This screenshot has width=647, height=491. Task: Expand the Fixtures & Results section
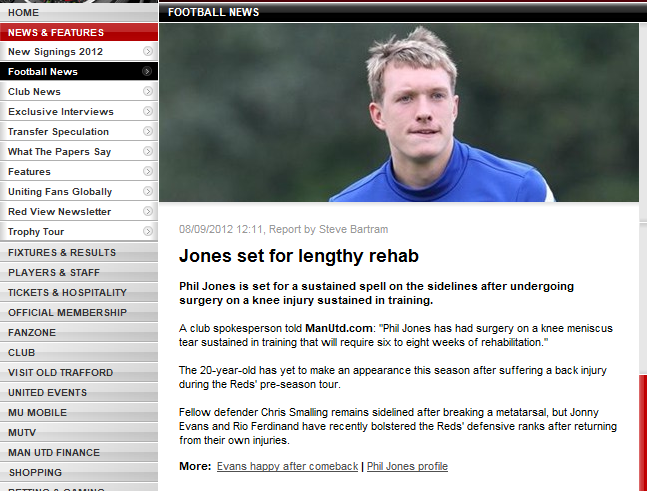point(79,253)
